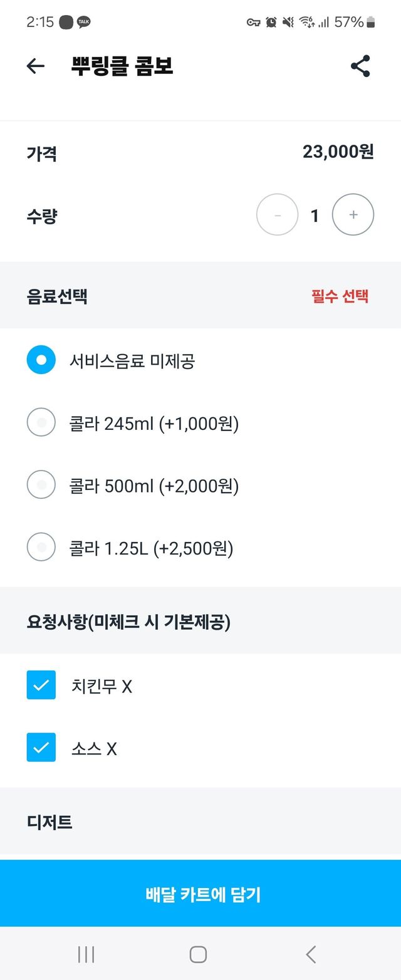Tap the share icon
This screenshot has width=401, height=980.
coord(360,66)
